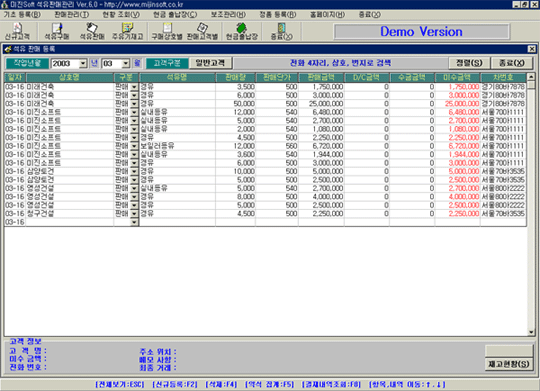The image size is (540, 391).
Task: Click the 석유 판매 등록 window title icon
Action: tap(8, 49)
